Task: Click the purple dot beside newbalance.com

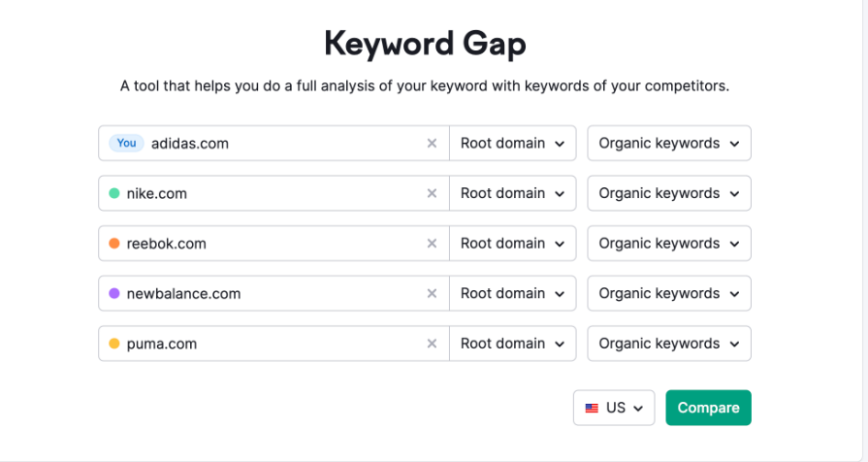Action: pyautogui.click(x=114, y=293)
